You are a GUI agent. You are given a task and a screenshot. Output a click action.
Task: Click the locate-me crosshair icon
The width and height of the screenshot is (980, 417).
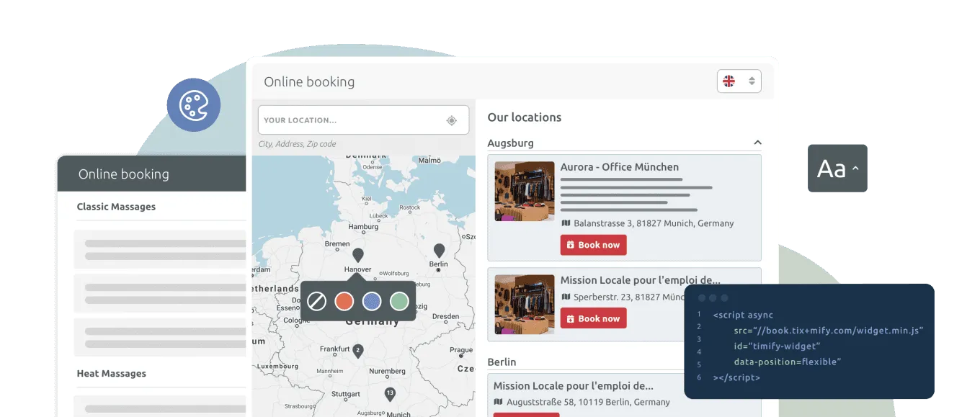(452, 120)
